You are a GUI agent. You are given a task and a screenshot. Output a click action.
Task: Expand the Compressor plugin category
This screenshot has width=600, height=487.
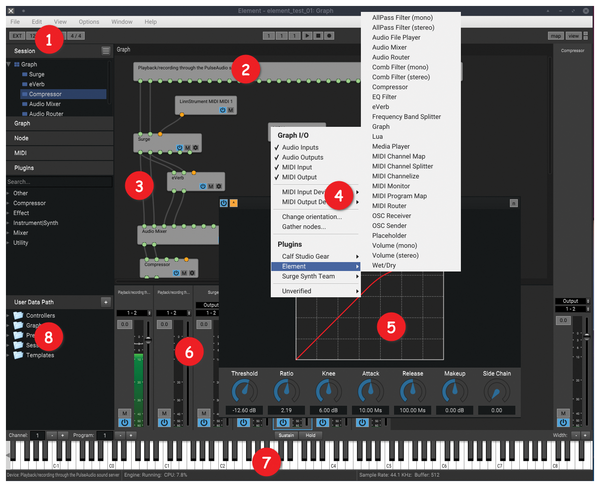tap(8, 203)
